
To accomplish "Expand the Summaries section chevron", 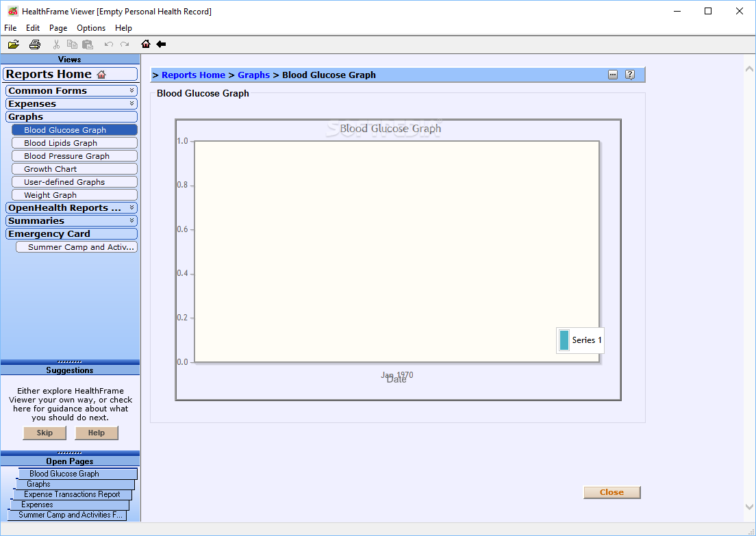I will click(x=131, y=220).
